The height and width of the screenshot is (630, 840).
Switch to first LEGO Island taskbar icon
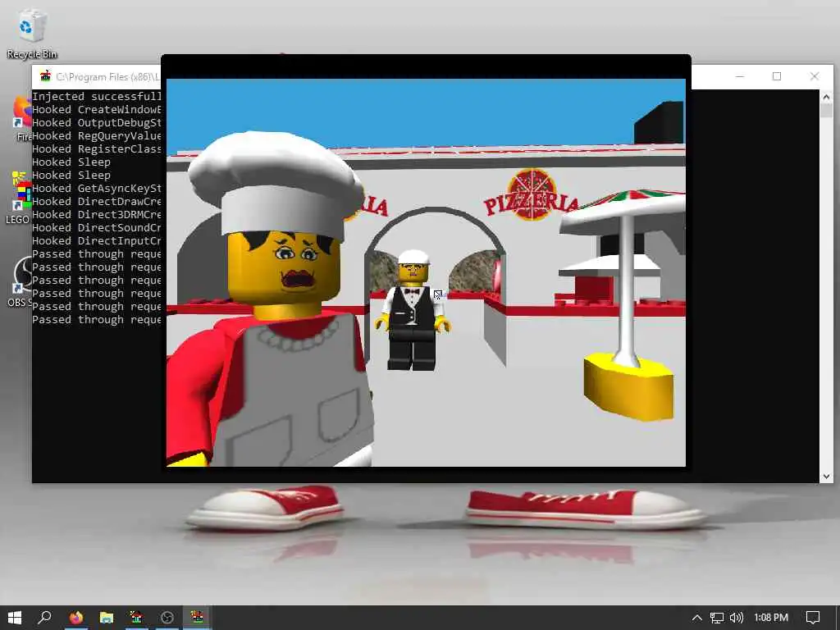pos(136,618)
